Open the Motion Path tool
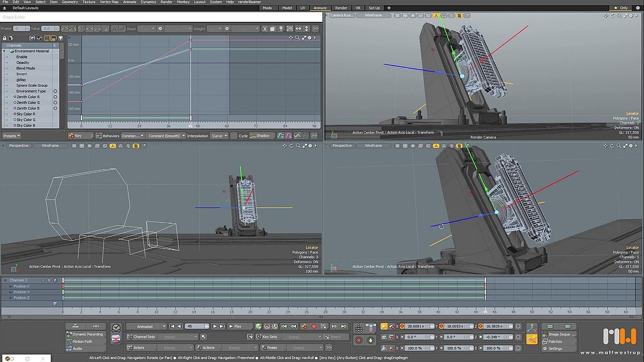The height and width of the screenshot is (362, 644). click(x=82, y=341)
